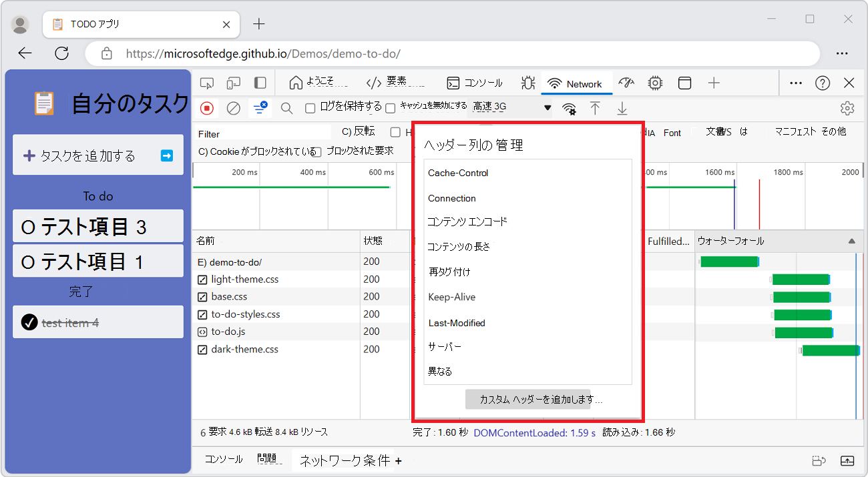Switch to the コンソール panel tab
The width and height of the screenshot is (868, 477).
click(474, 83)
